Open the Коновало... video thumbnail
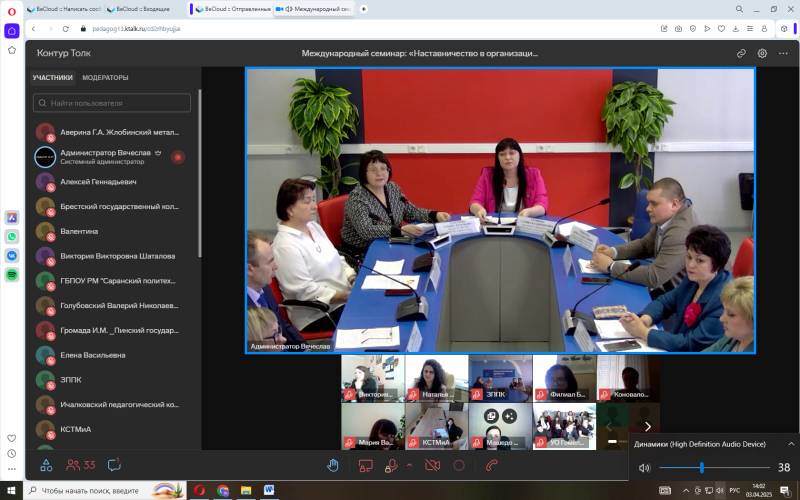 (628, 378)
